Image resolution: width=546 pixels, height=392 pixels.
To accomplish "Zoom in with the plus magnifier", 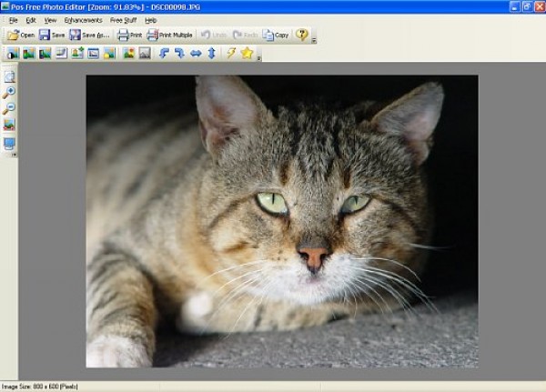I will (x=9, y=93).
